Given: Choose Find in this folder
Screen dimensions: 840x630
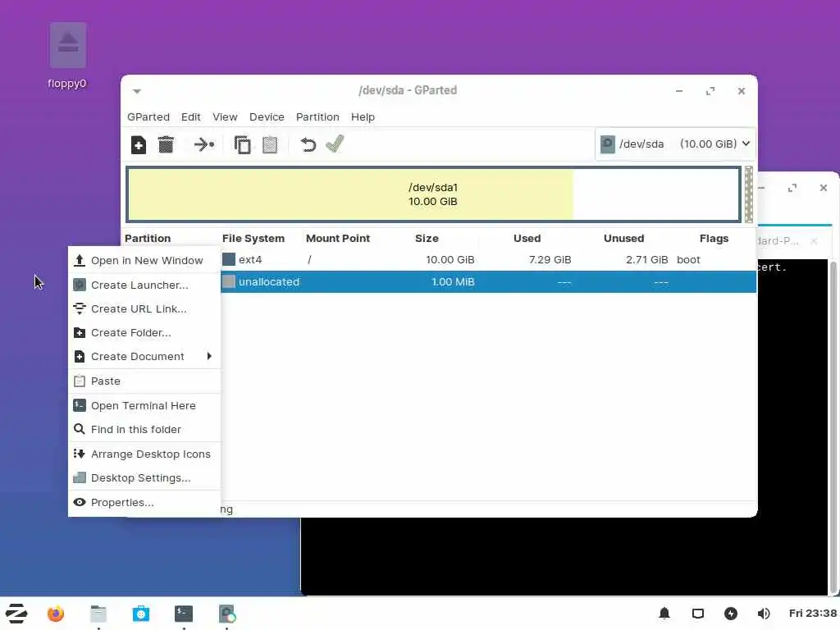Looking at the screenshot, I should [x=144, y=430].
